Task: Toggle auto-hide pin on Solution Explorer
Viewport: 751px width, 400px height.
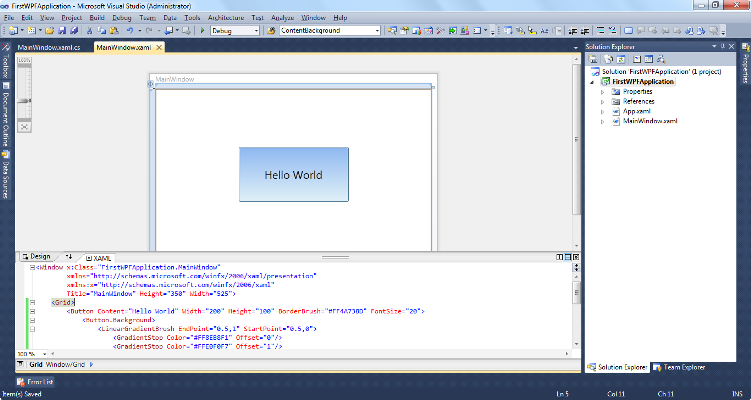Action: click(x=724, y=47)
